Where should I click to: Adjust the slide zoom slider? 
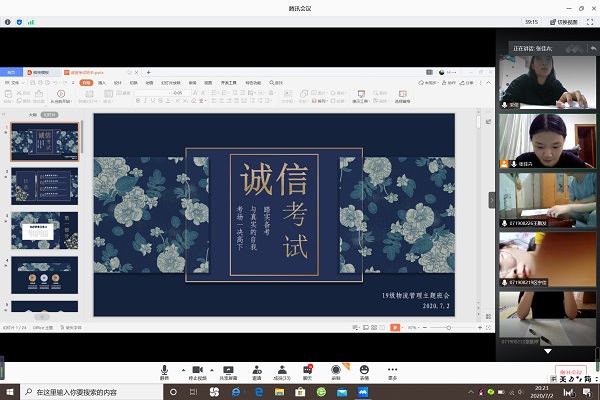447,328
